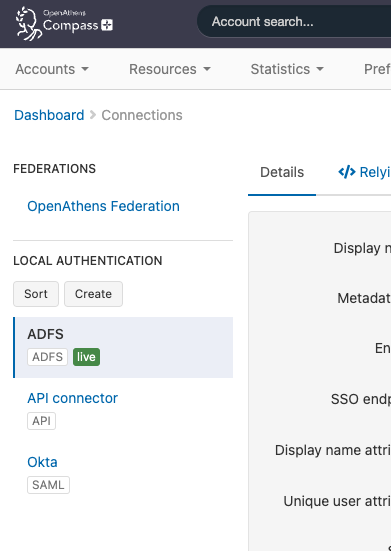Click the plus icon beside Compass
The height and width of the screenshot is (551, 391).
coord(107,25)
